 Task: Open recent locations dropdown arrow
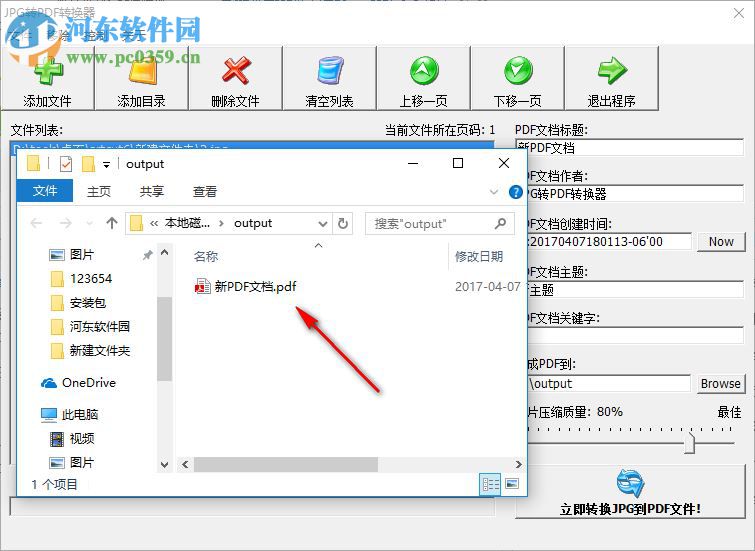(x=90, y=223)
